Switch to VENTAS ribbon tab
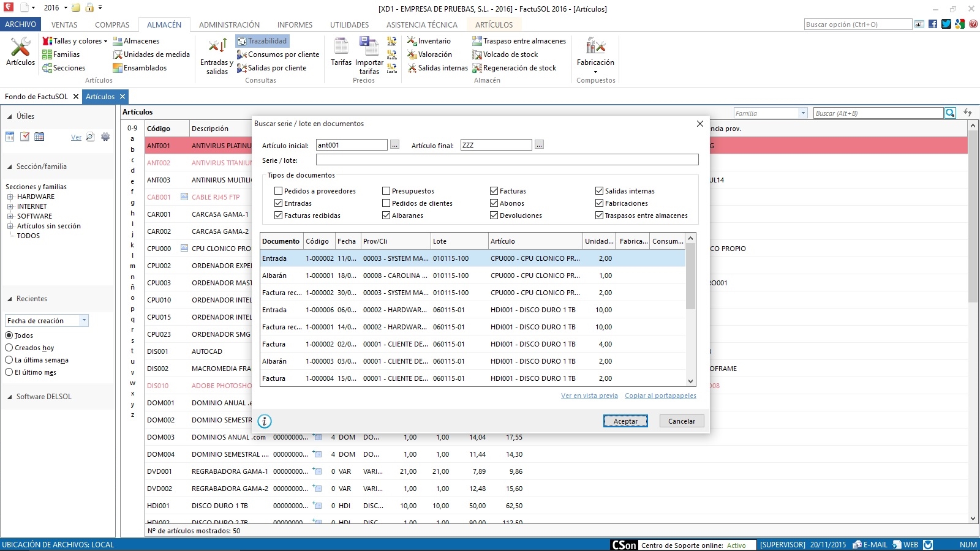The width and height of the screenshot is (980, 551). pyautogui.click(x=64, y=25)
